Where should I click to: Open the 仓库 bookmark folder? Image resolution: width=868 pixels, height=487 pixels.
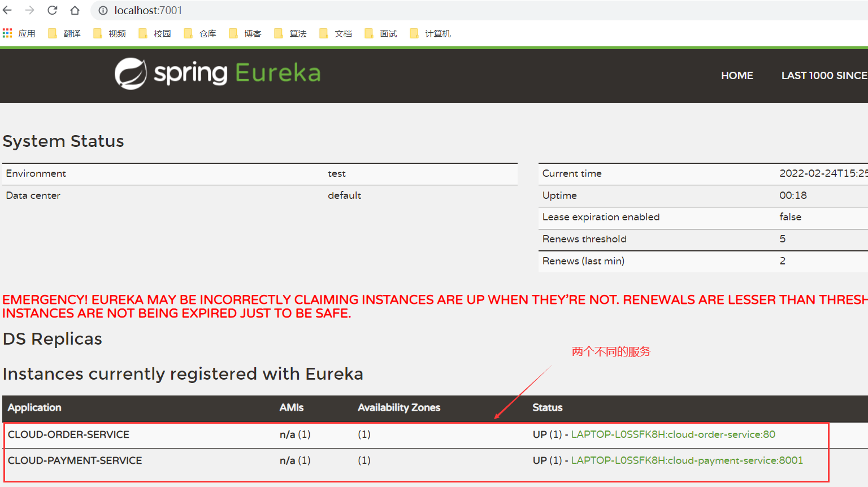[199, 33]
